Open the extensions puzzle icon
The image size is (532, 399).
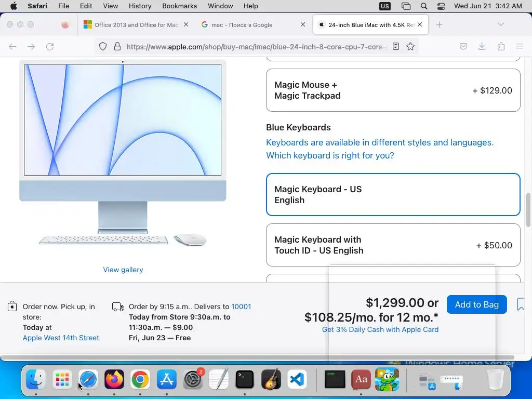(501, 46)
